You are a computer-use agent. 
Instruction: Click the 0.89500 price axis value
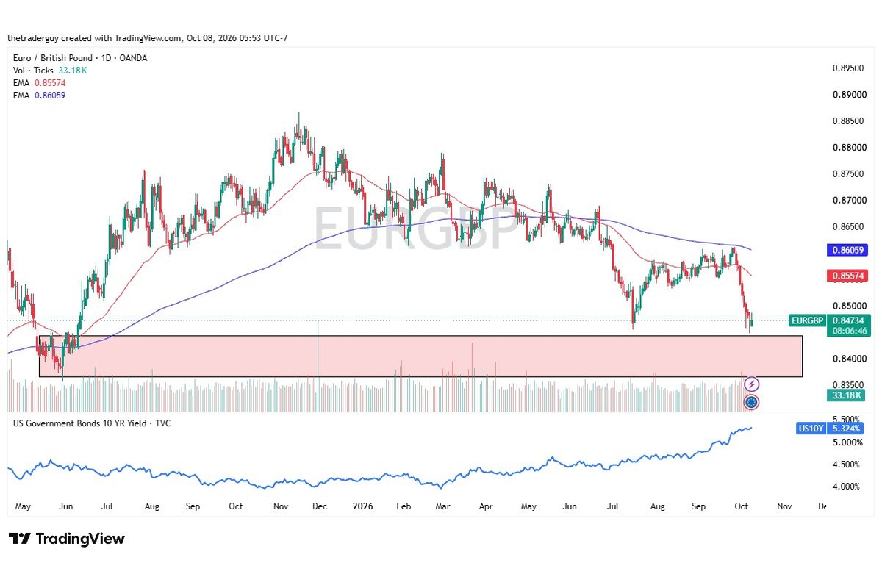point(848,68)
